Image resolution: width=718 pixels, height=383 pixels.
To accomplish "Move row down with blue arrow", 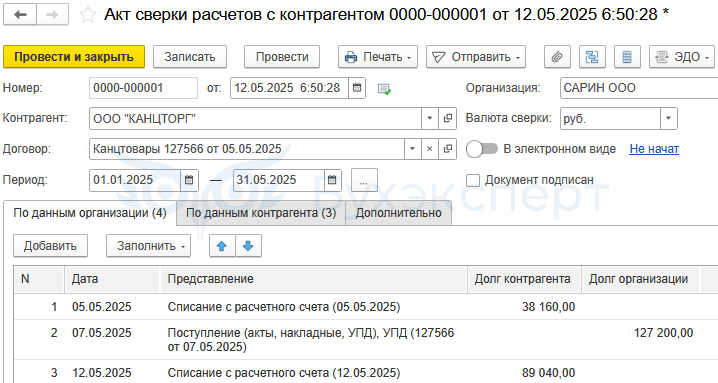I will click(x=248, y=246).
